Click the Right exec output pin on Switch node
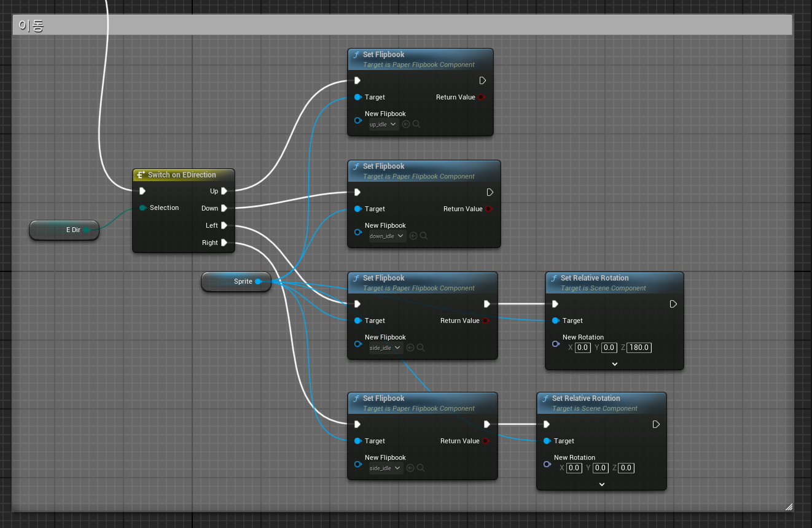Viewport: 812px width, 528px height. (x=224, y=243)
